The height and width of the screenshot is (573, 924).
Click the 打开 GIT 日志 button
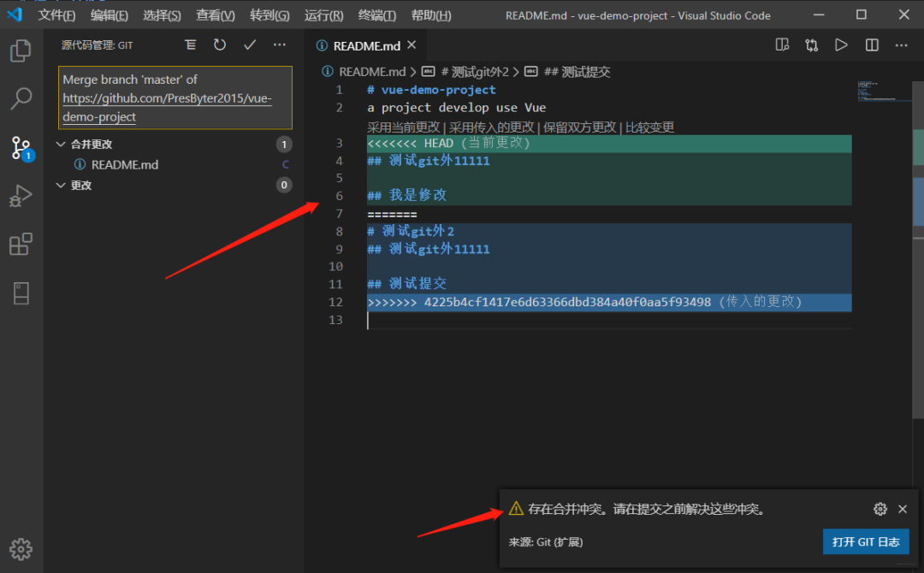[x=866, y=542]
